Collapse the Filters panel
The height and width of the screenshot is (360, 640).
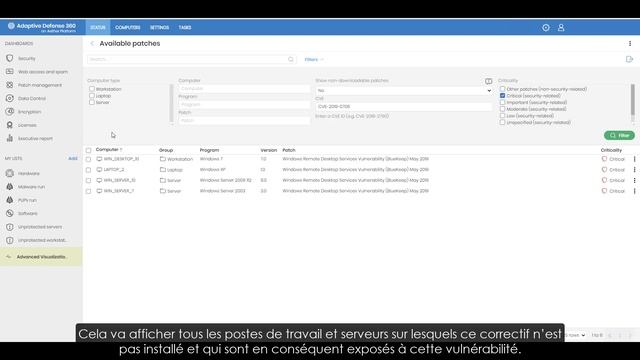pyautogui.click(x=314, y=60)
